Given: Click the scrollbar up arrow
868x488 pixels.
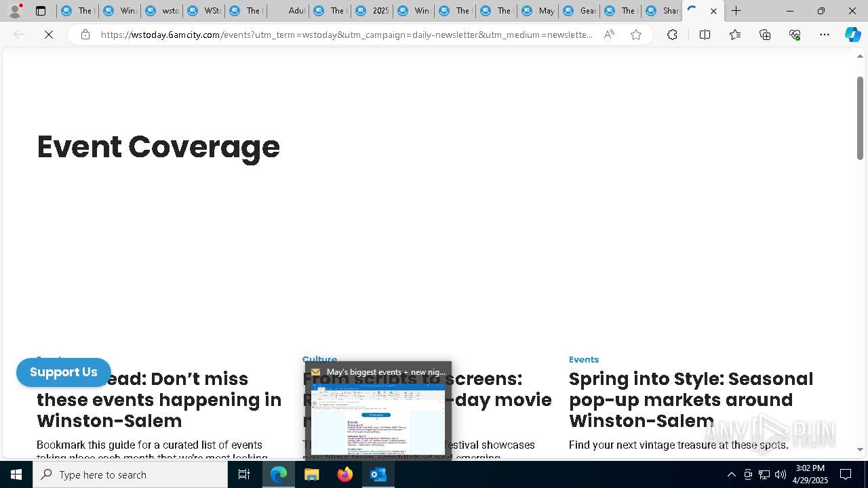Looking at the screenshot, I should coord(860,56).
